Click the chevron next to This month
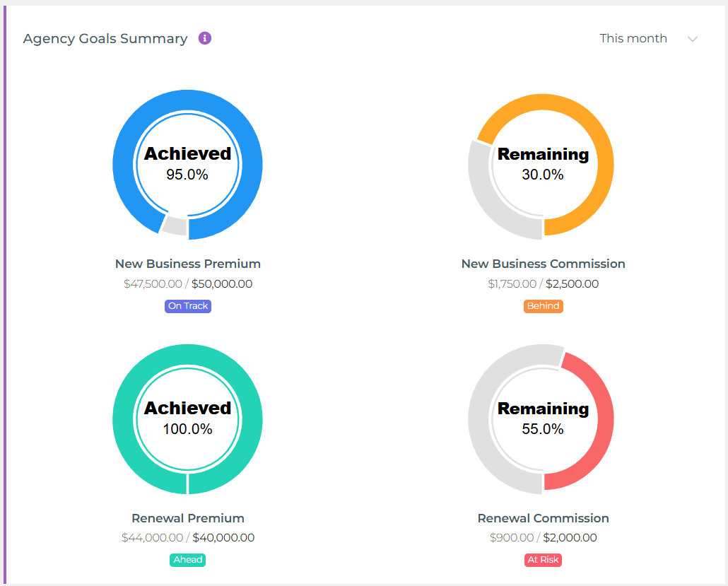Screen dimensions: 728x586 pos(693,39)
